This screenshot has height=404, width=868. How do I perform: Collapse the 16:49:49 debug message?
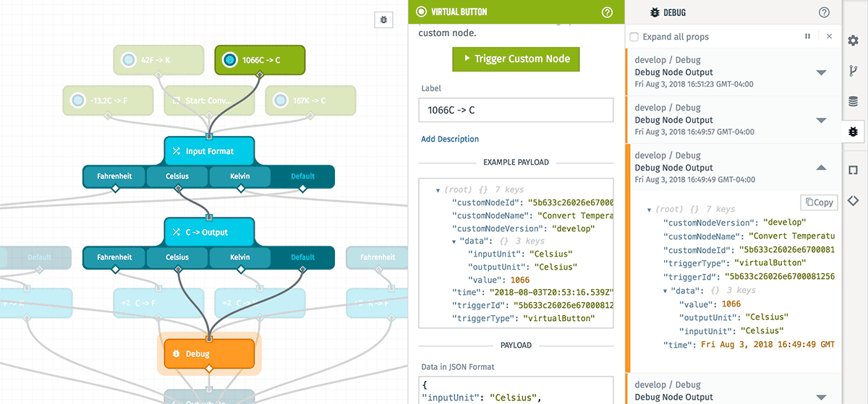(x=821, y=167)
